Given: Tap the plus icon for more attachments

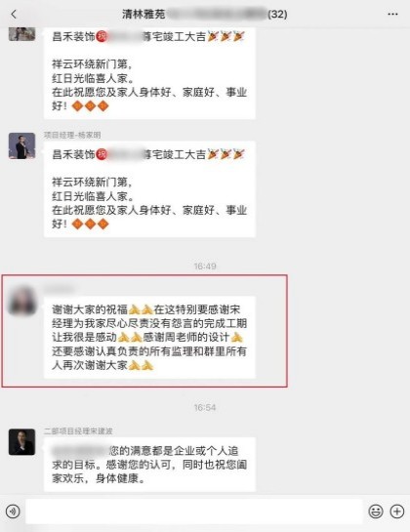Looking at the screenshot, I should [x=397, y=512].
